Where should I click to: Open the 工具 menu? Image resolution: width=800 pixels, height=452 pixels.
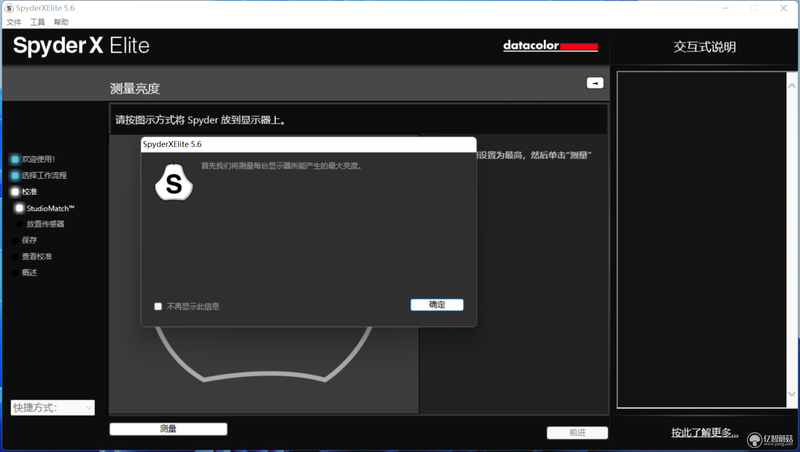coord(37,22)
